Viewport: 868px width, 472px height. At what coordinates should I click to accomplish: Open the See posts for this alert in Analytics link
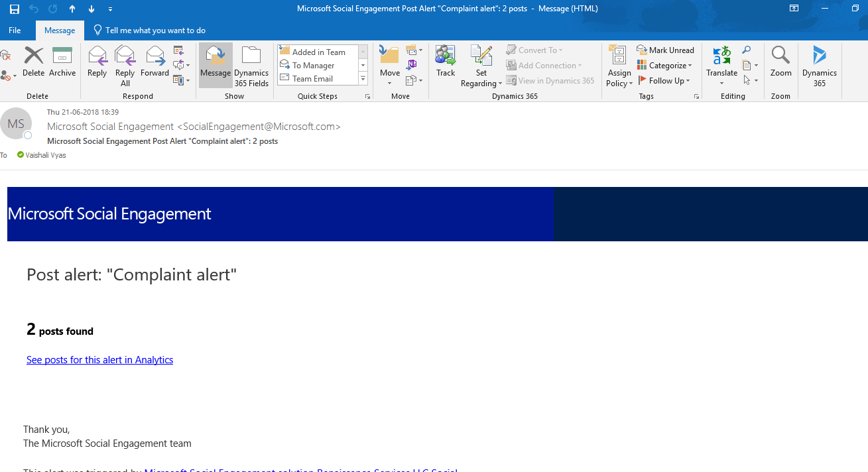point(99,360)
